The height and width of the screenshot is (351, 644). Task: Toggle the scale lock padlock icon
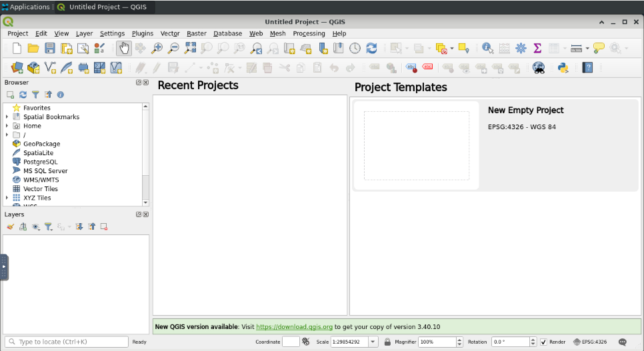coord(387,342)
